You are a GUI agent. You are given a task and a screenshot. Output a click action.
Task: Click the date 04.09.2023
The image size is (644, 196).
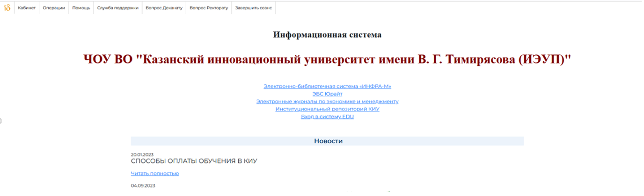(x=143, y=186)
